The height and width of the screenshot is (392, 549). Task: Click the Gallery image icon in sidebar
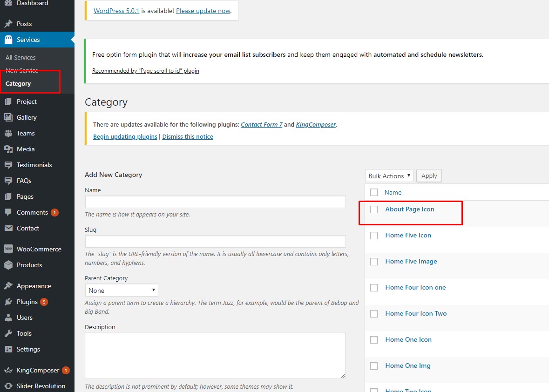pyautogui.click(x=8, y=117)
